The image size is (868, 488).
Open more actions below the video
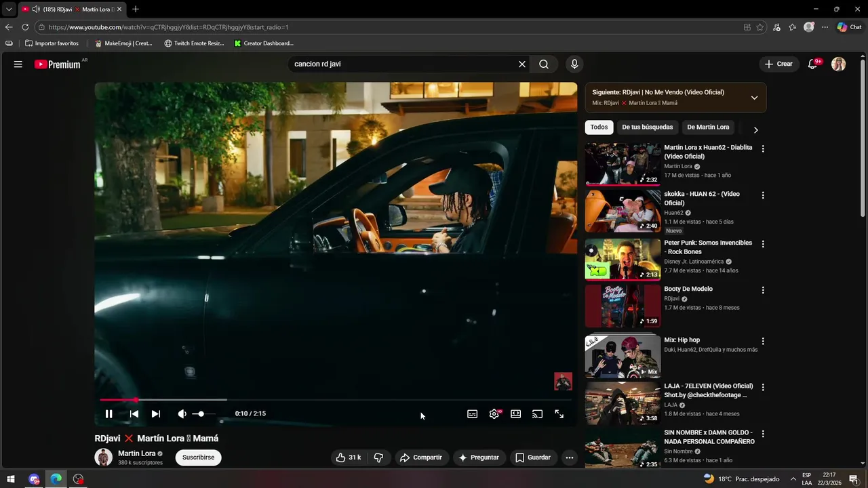click(570, 457)
